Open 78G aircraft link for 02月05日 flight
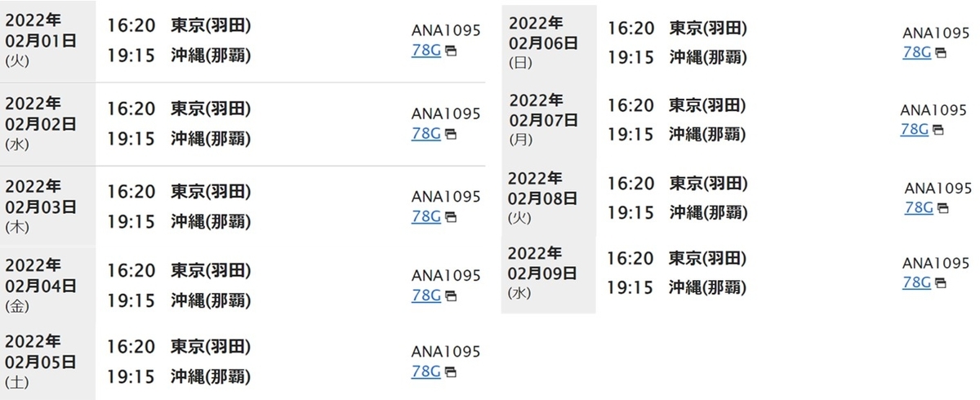980x400 pixels. coord(425,371)
